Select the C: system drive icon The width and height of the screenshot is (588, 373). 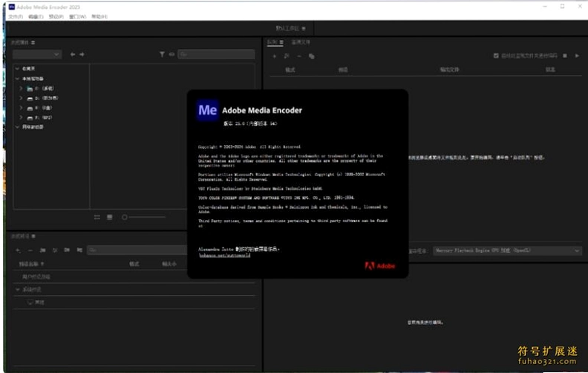(x=30, y=89)
